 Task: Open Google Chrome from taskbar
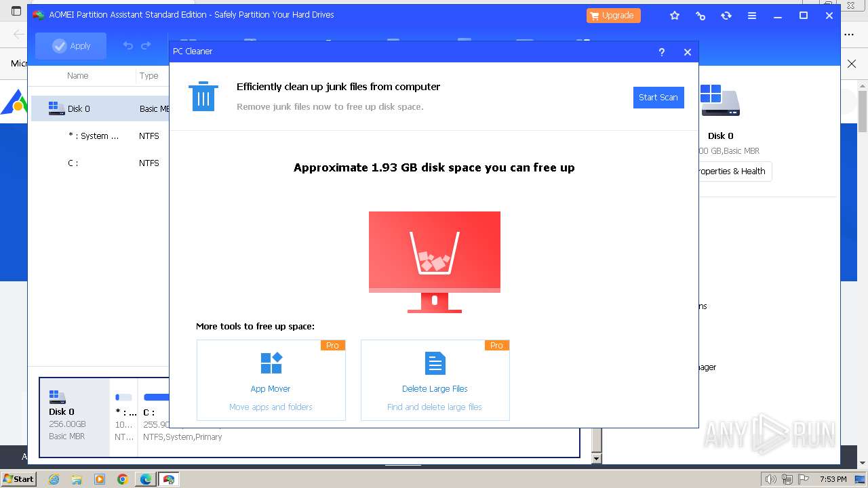[123, 479]
